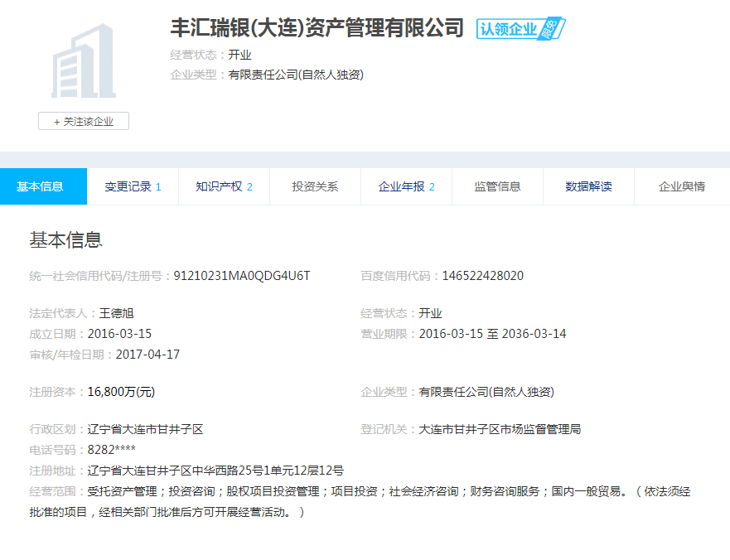
Task: Click legal representative name 王德旭
Action: coord(117,313)
